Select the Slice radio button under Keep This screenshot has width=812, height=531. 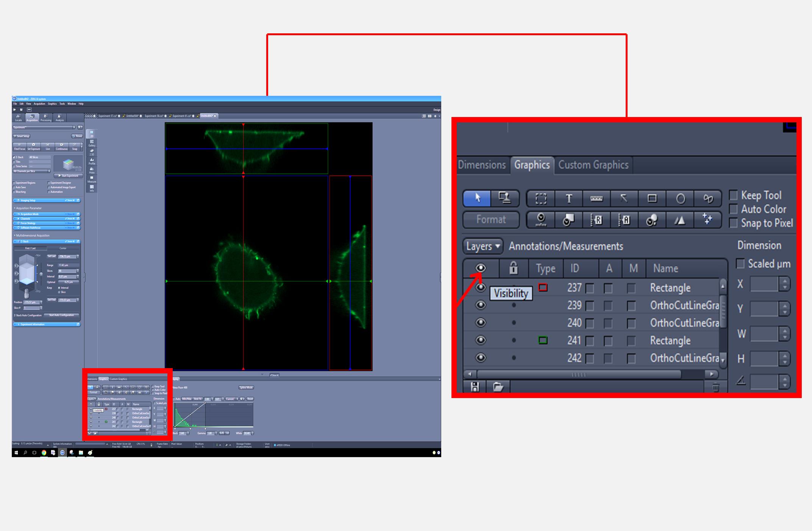pos(59,292)
